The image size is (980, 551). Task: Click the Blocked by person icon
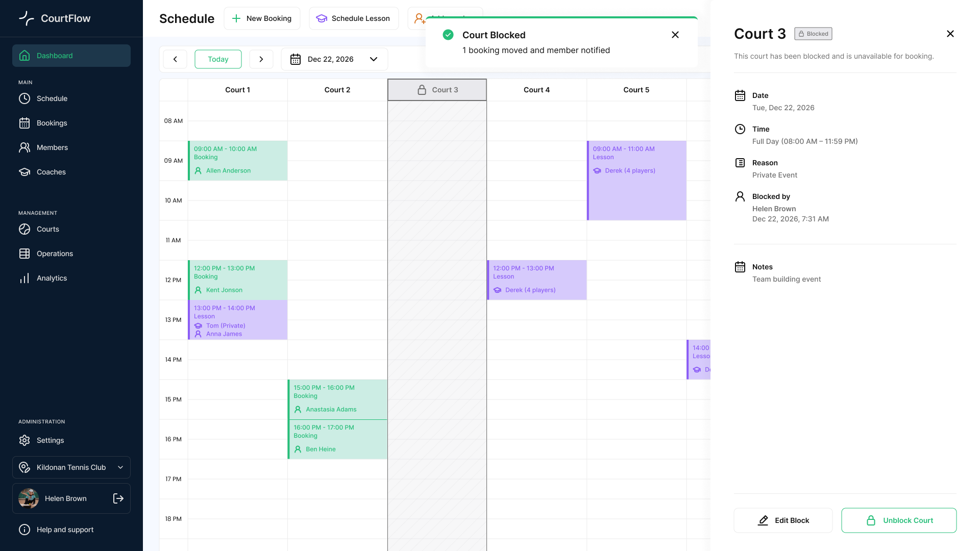click(x=740, y=196)
